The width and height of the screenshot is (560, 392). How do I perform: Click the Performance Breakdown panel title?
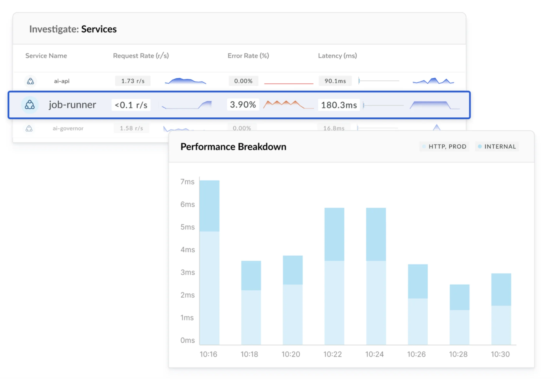tap(234, 147)
